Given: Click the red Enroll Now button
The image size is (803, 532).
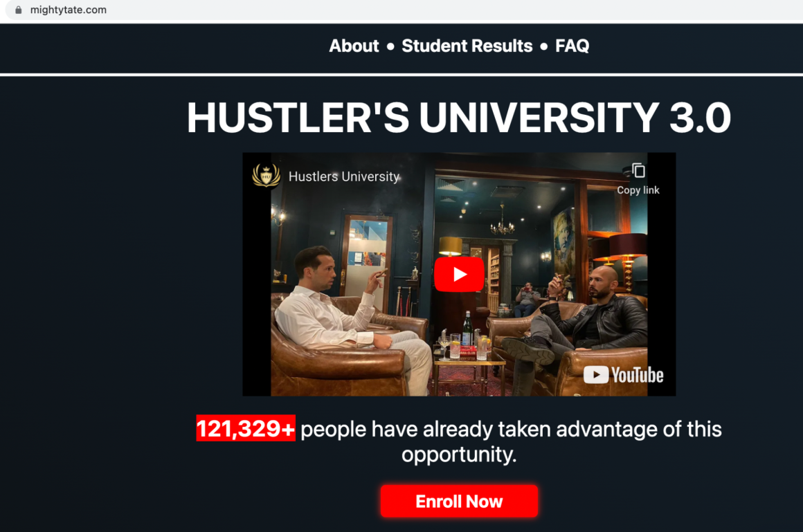Looking at the screenshot, I should (x=459, y=502).
